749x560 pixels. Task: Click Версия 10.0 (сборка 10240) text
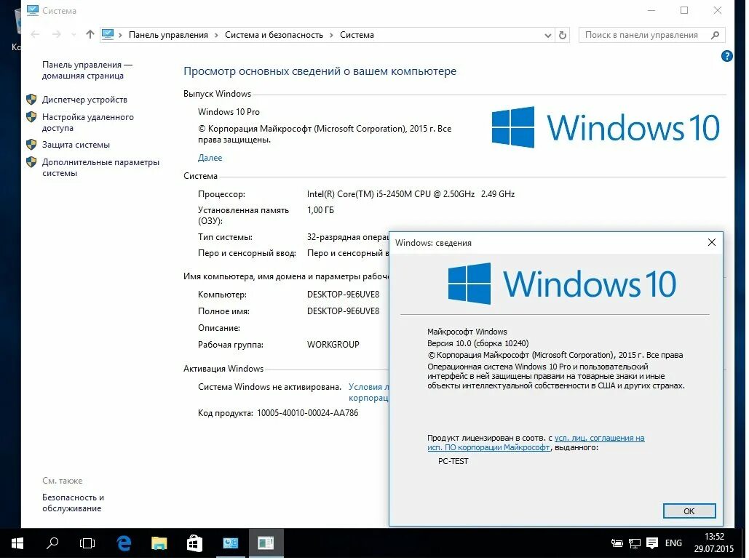(477, 343)
